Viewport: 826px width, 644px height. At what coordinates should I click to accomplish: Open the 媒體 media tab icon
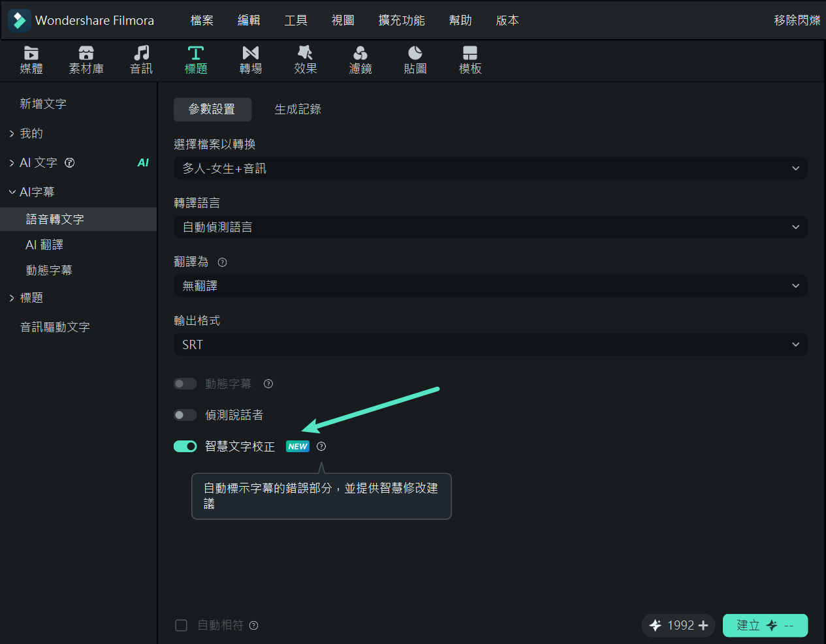coord(31,53)
